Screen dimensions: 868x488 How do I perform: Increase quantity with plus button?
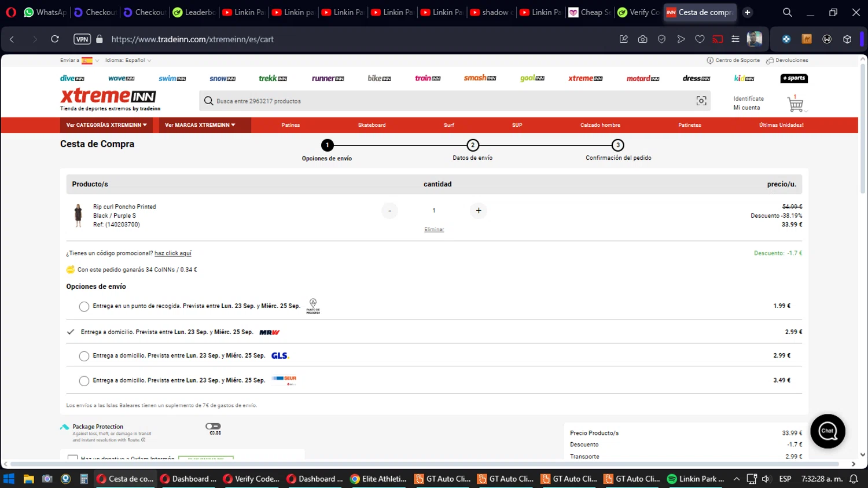(478, 211)
